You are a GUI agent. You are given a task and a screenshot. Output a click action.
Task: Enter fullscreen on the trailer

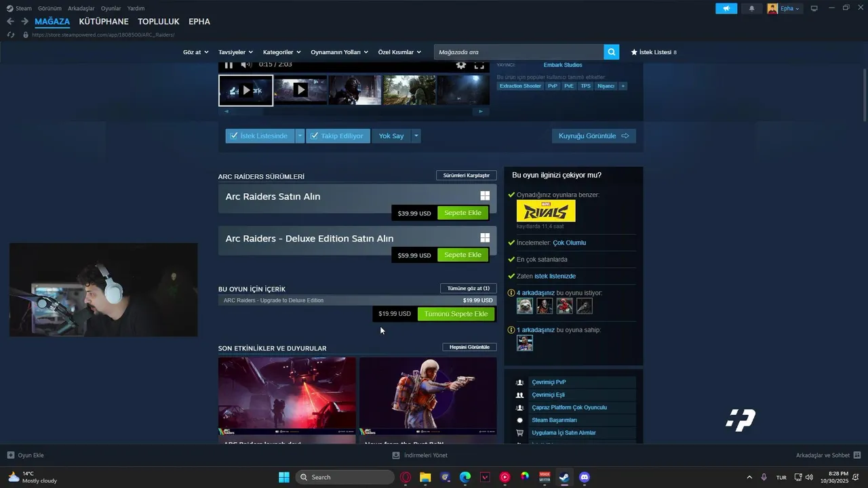point(479,65)
